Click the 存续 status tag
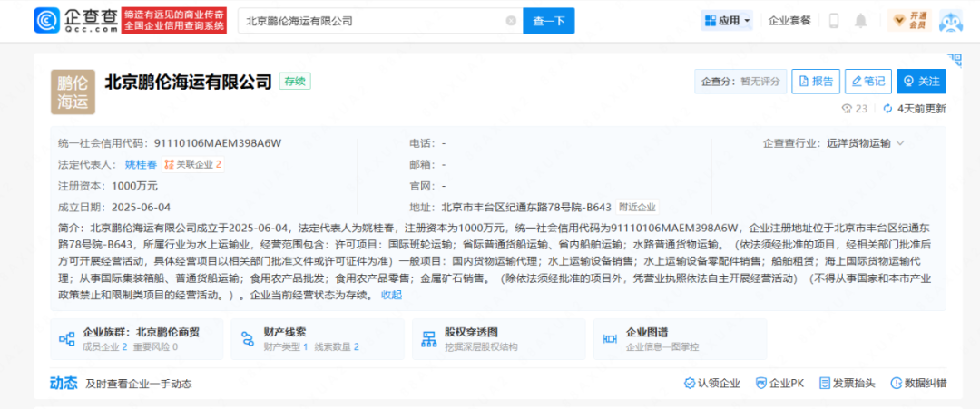The image size is (980, 409). click(x=295, y=82)
